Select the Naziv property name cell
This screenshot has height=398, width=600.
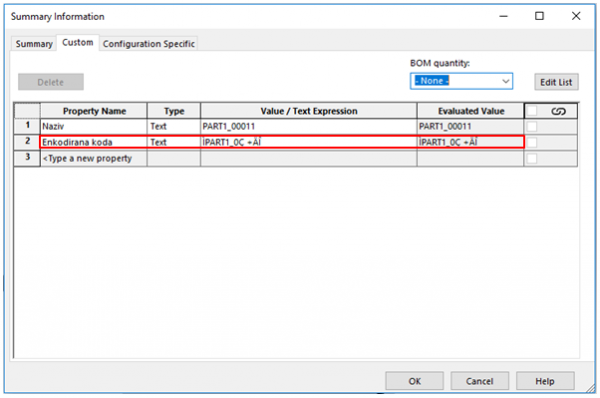point(94,126)
